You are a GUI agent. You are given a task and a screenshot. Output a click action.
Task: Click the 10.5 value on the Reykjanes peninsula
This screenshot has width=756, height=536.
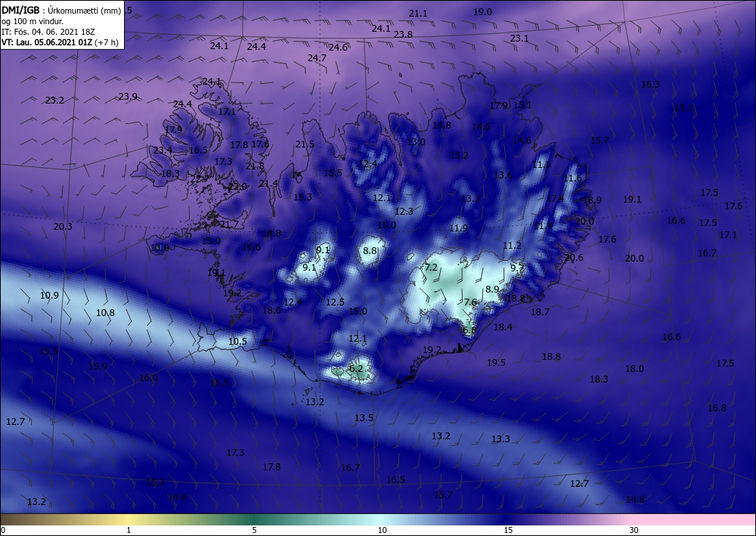[x=237, y=341]
